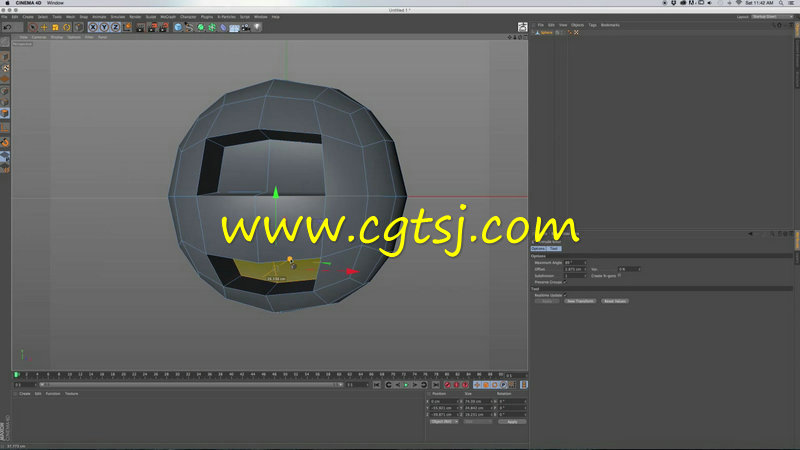Go to start of timeline
Viewport: 800px width, 450px height.
(x=377, y=385)
